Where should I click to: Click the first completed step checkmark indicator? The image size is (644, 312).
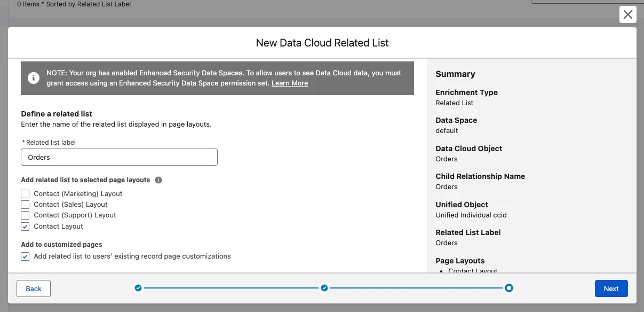pos(138,288)
